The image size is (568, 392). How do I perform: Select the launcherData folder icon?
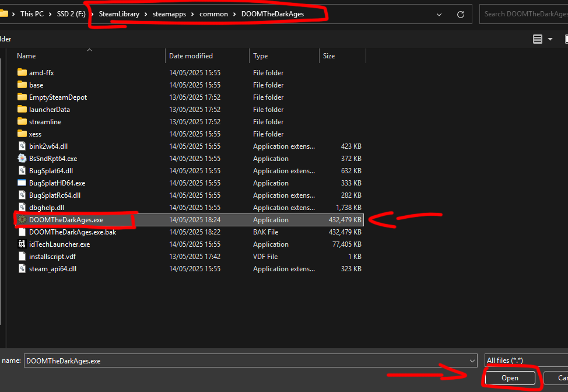(22, 110)
